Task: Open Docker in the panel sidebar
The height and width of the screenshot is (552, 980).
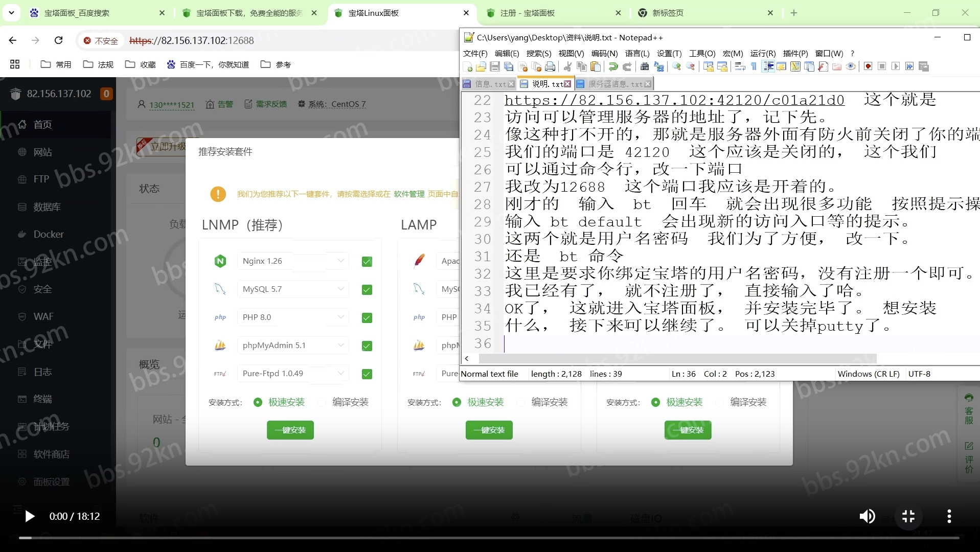Action: point(49,234)
